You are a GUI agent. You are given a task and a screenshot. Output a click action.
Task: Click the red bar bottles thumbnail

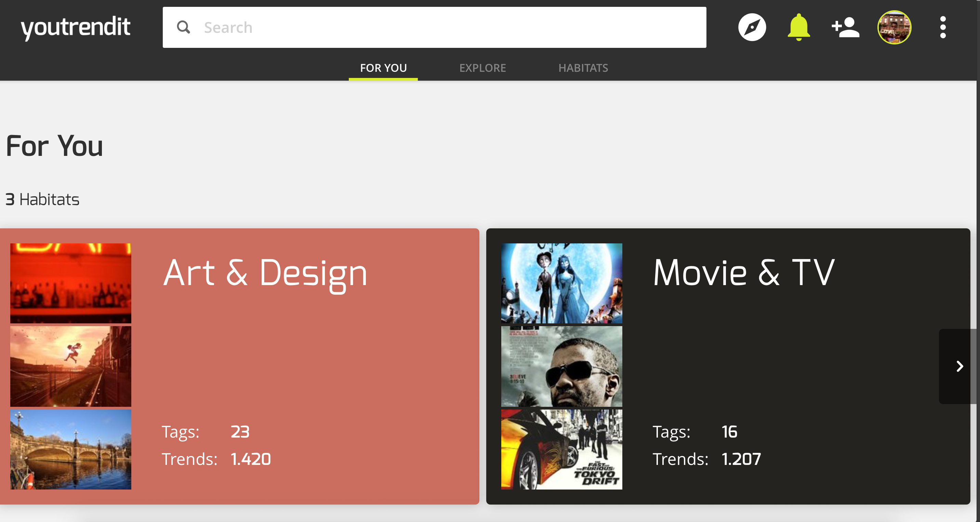pyautogui.click(x=71, y=283)
